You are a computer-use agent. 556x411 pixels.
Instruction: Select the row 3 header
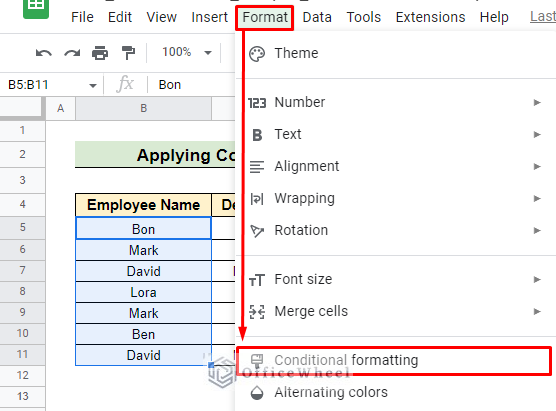click(x=22, y=180)
